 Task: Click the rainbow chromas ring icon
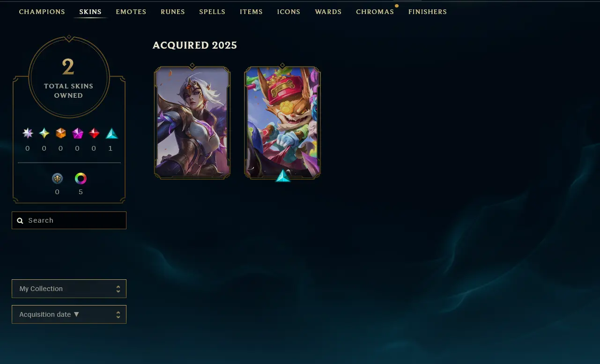tap(81, 178)
